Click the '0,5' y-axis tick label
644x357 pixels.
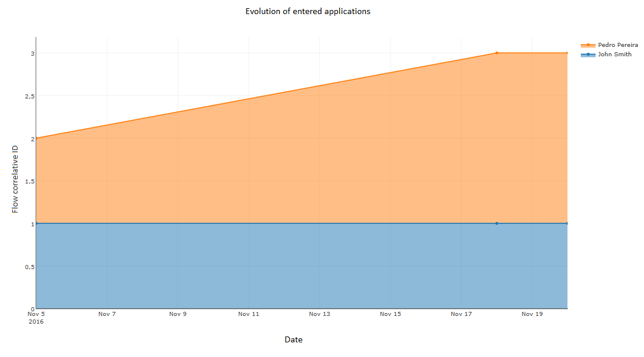tap(30, 267)
